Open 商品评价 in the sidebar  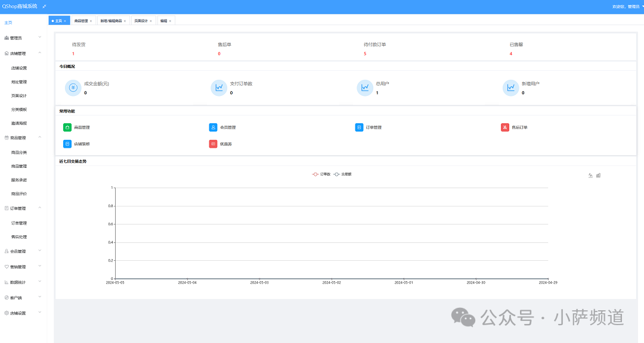coord(19,194)
